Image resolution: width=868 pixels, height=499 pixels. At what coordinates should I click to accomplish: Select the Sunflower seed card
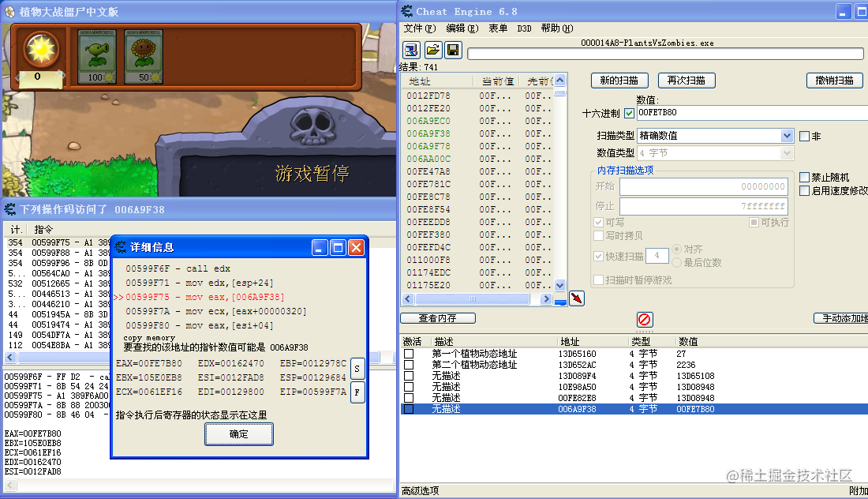click(x=144, y=57)
